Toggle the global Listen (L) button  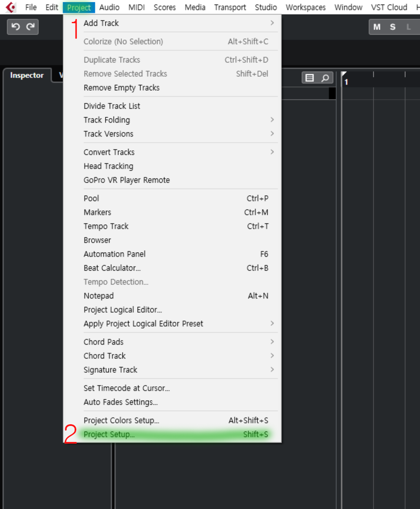click(408, 27)
